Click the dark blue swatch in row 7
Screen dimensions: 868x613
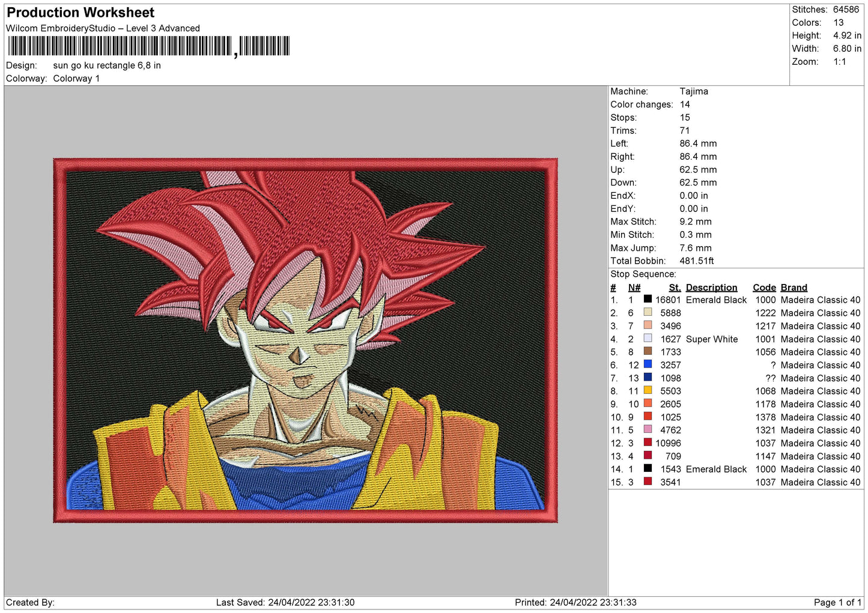[x=648, y=377]
